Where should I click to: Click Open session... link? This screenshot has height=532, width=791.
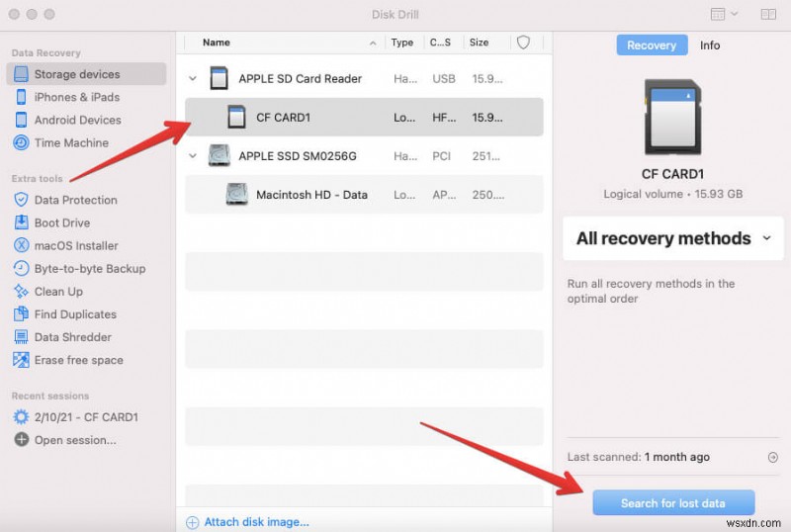tap(75, 440)
